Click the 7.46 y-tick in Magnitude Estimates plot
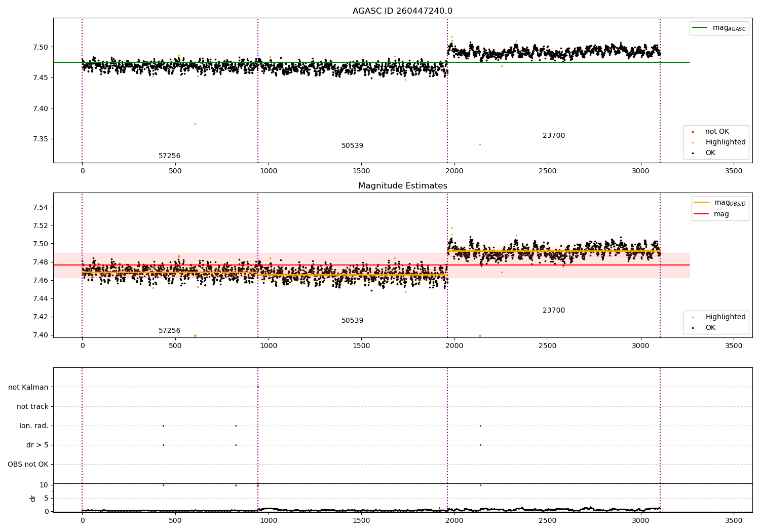The width and height of the screenshot is (760, 532). pos(41,280)
